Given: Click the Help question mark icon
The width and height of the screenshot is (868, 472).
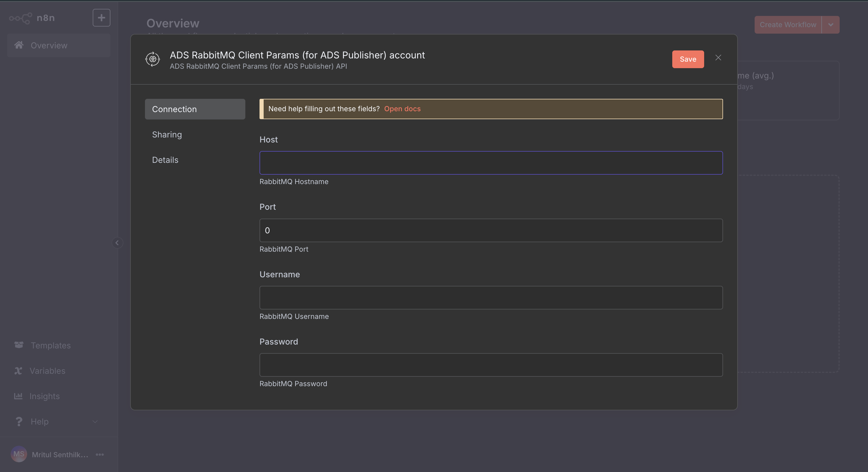Looking at the screenshot, I should pyautogui.click(x=19, y=422).
